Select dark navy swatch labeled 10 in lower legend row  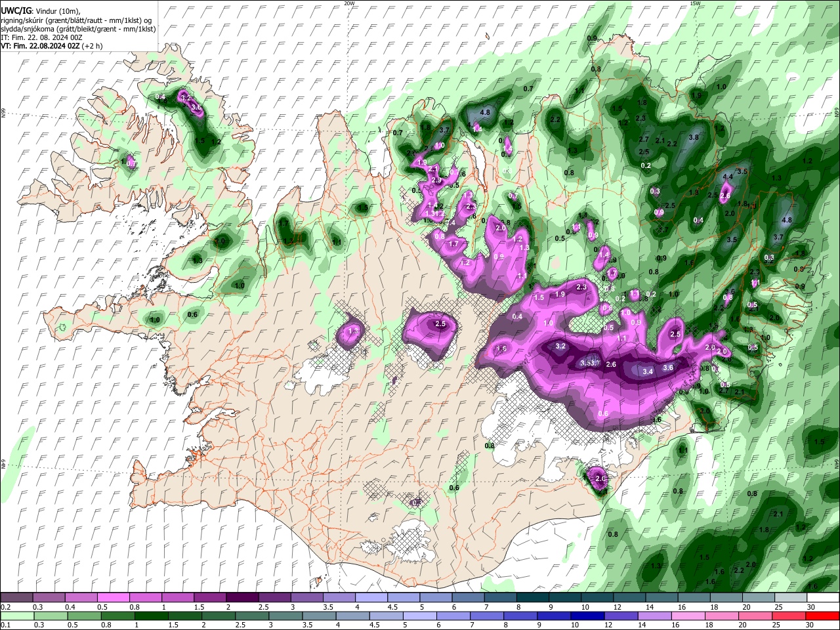tap(586, 616)
